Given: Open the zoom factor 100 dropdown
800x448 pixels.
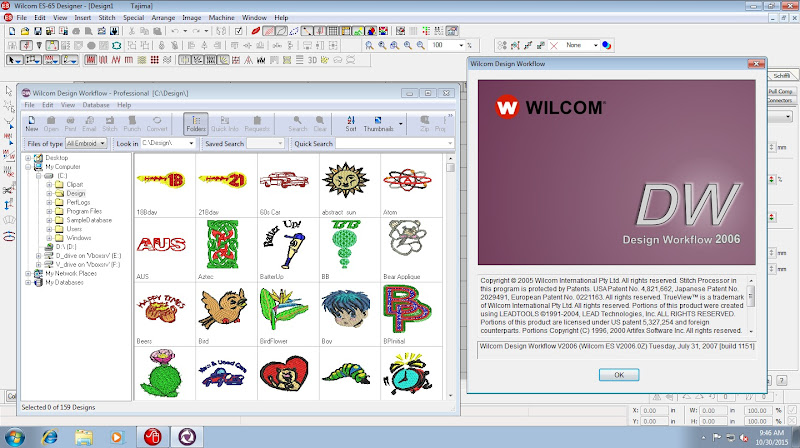Looking at the screenshot, I should point(461,45).
